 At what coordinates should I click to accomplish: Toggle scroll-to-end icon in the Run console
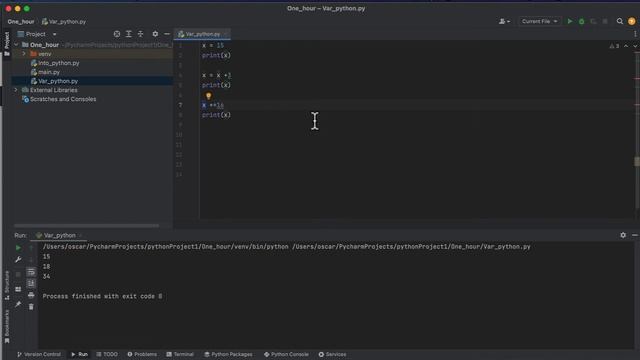click(31, 283)
